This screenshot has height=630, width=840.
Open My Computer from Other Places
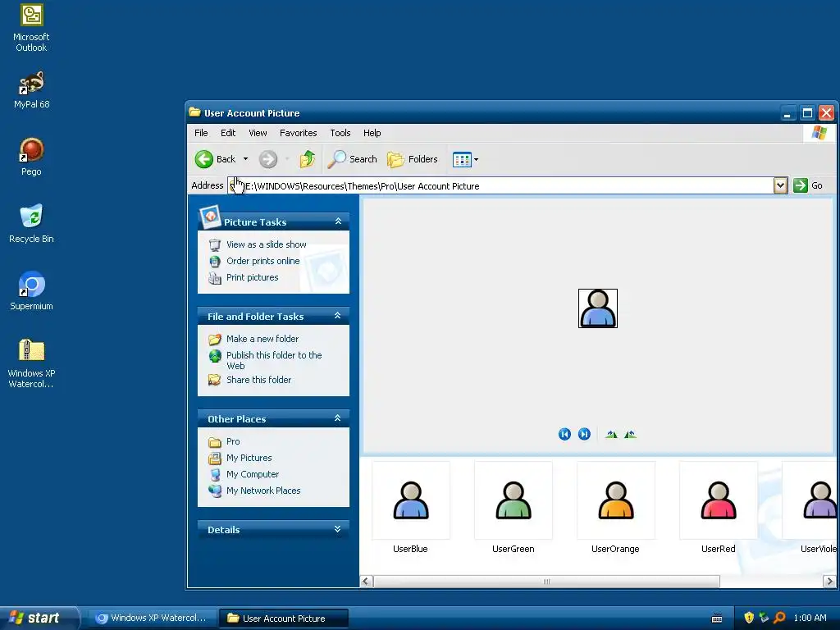tap(253, 474)
